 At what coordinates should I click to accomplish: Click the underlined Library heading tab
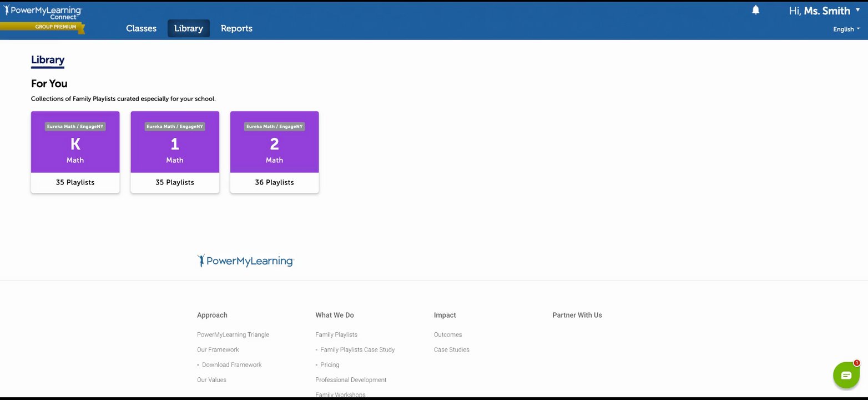click(48, 60)
